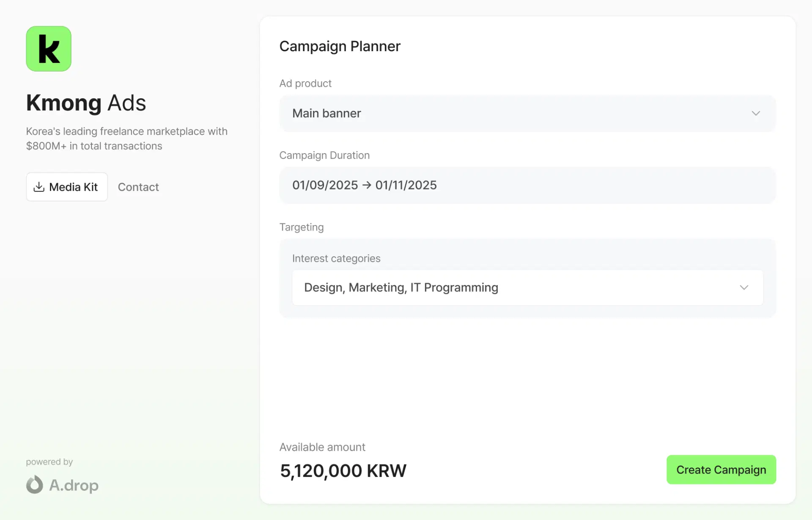Click the Available amount label
This screenshot has height=520, width=812.
(x=322, y=447)
